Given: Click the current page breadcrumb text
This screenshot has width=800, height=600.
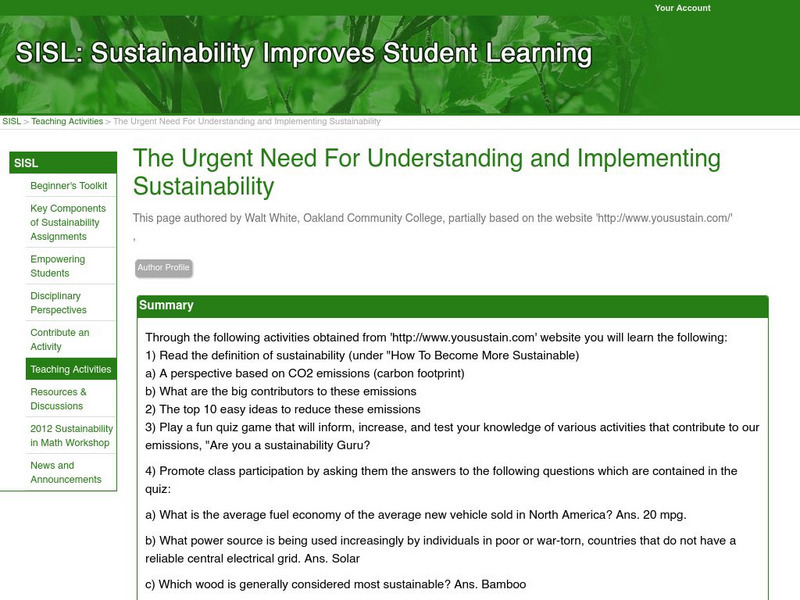Looking at the screenshot, I should click(246, 121).
